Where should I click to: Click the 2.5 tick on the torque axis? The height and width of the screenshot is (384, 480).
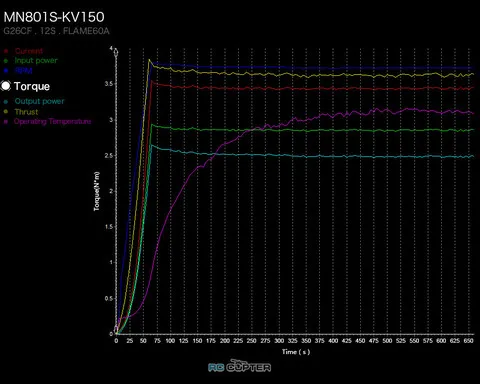pos(109,156)
